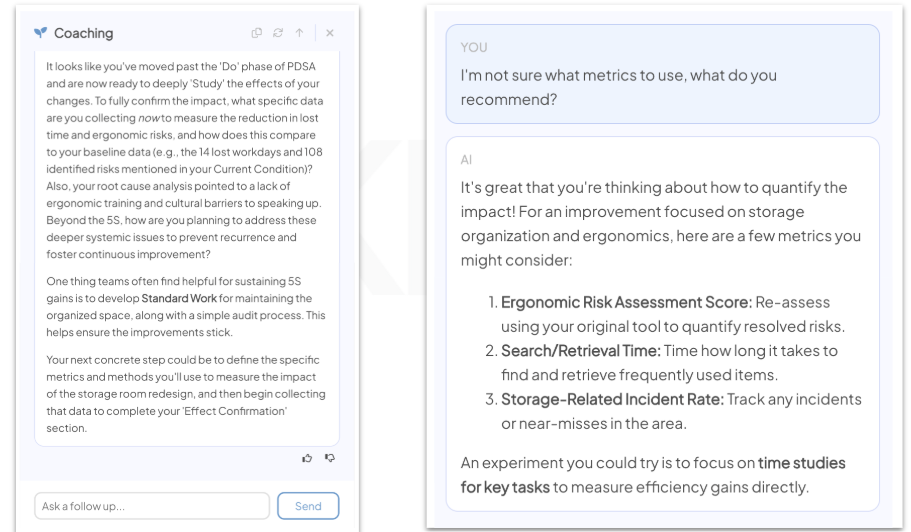Select the Ergonomic Risk Assessment Score item
Viewport: 911px width, 532px height.
672,314
